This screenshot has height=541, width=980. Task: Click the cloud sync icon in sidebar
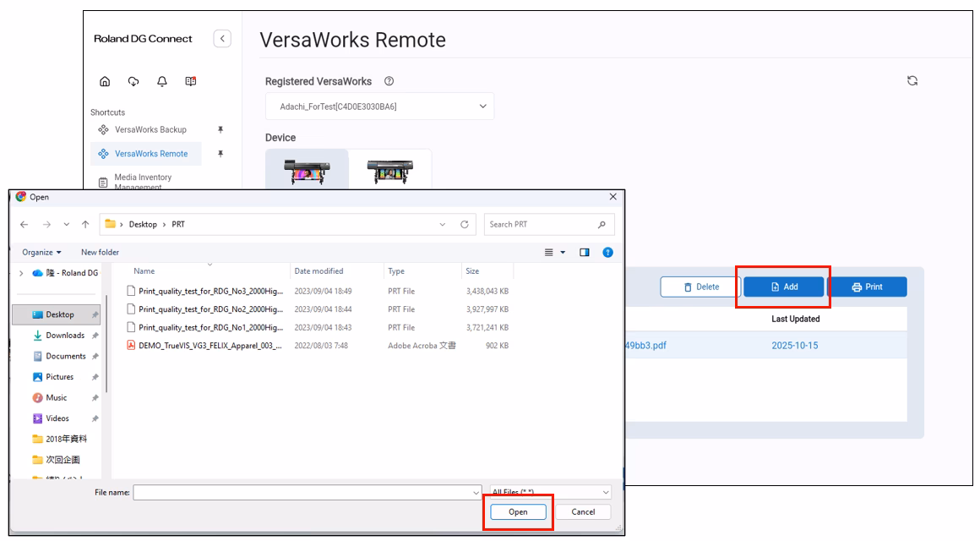[x=133, y=81]
